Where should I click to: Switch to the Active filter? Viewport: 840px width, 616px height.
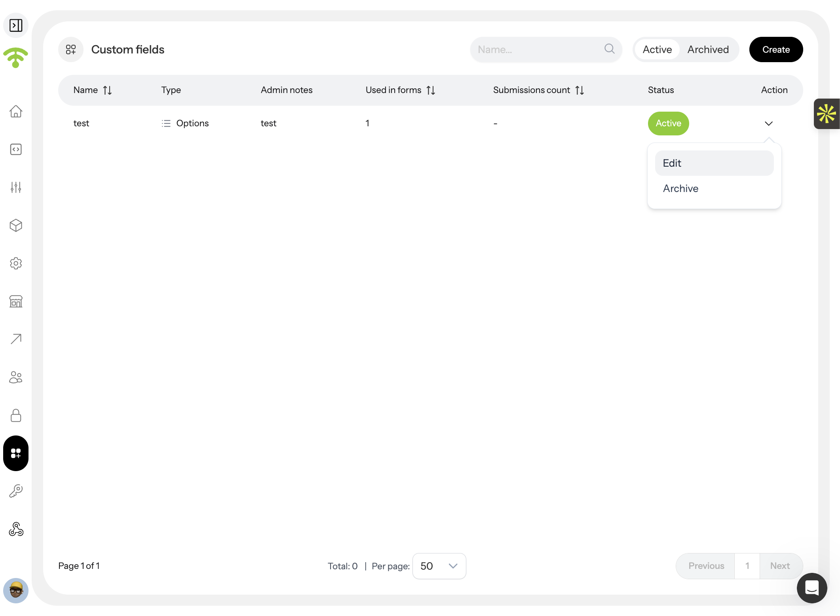(x=657, y=49)
